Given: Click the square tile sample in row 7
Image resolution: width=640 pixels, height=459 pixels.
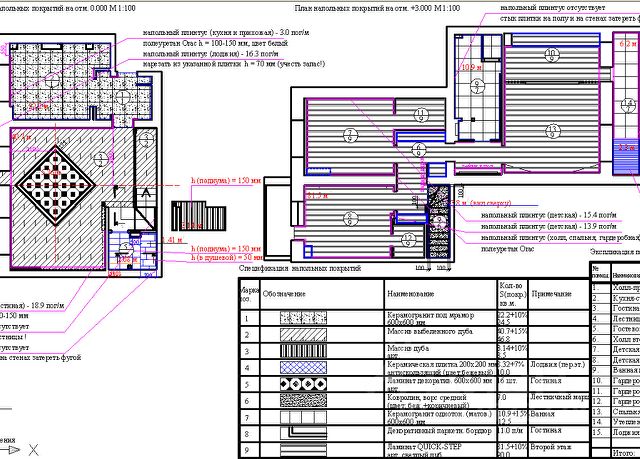Looking at the screenshot, I should (303, 417).
